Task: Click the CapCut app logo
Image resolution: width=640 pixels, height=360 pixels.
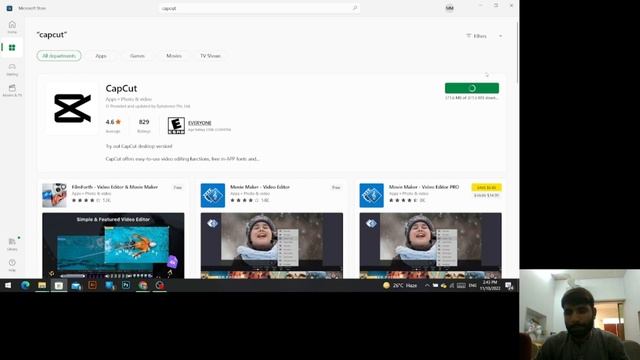Action: (72, 108)
